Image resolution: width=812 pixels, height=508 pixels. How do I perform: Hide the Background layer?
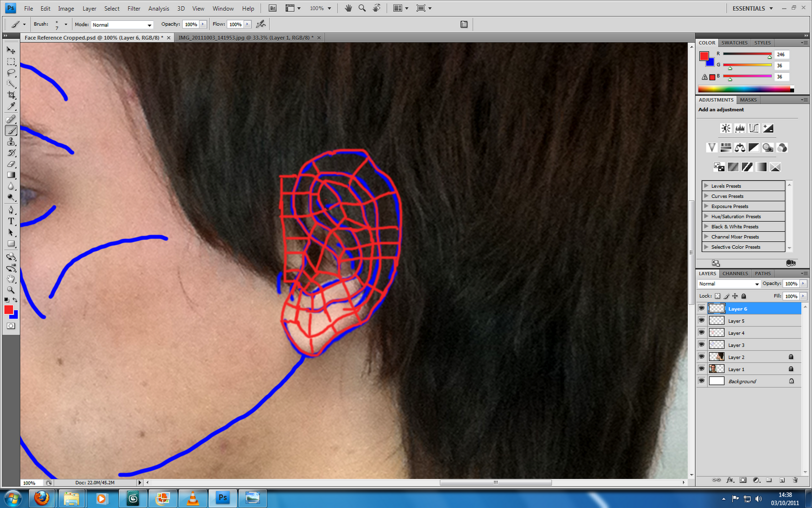pyautogui.click(x=701, y=380)
